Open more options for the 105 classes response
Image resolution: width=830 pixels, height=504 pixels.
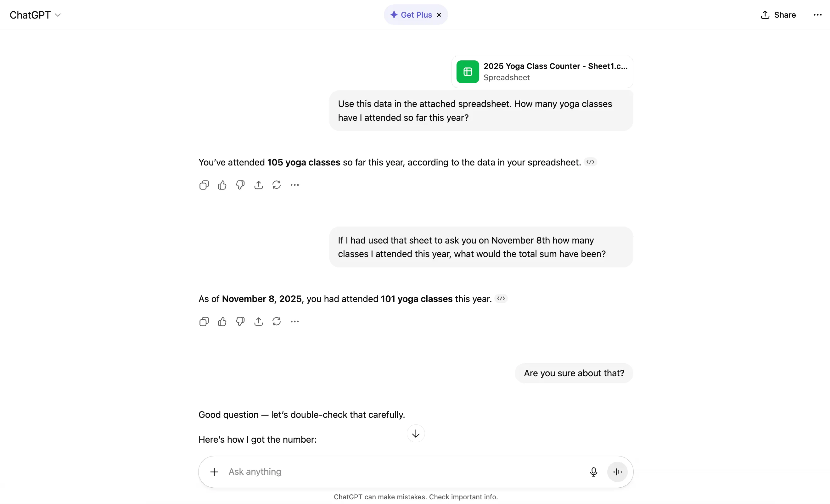[295, 185]
